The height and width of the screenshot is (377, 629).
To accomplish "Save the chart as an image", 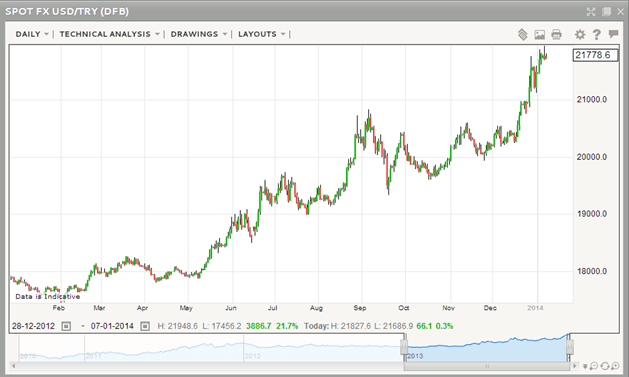I will pyautogui.click(x=540, y=35).
